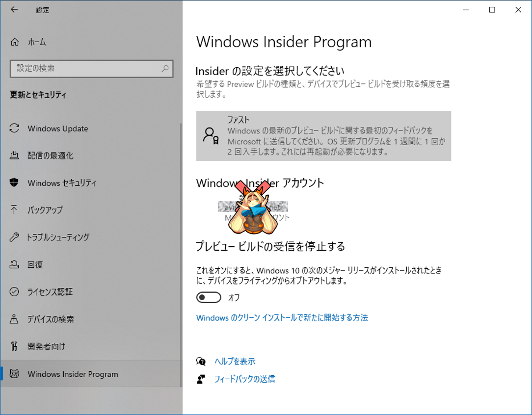This screenshot has height=415, width=532.
Task: Click the オフ toggle label
Action: click(x=234, y=298)
